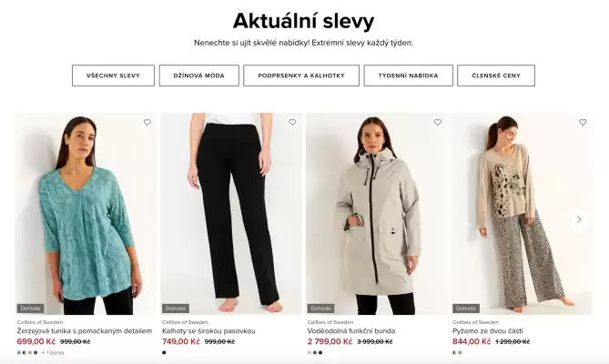Open the Žerzejová tunika product title

84,330
